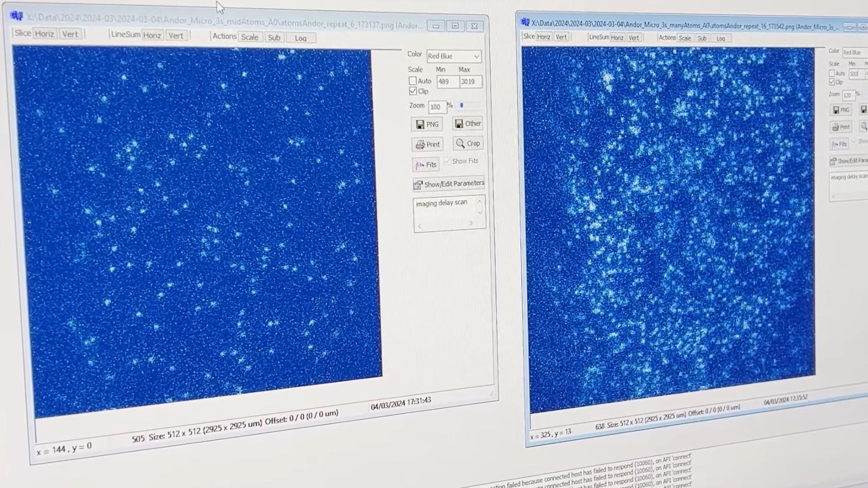Uncheck Clip in the left window
Viewport: 868px width, 488px height.
413,91
